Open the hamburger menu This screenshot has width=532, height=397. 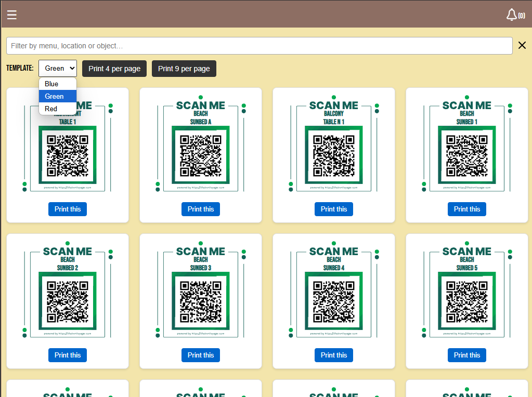tap(12, 15)
